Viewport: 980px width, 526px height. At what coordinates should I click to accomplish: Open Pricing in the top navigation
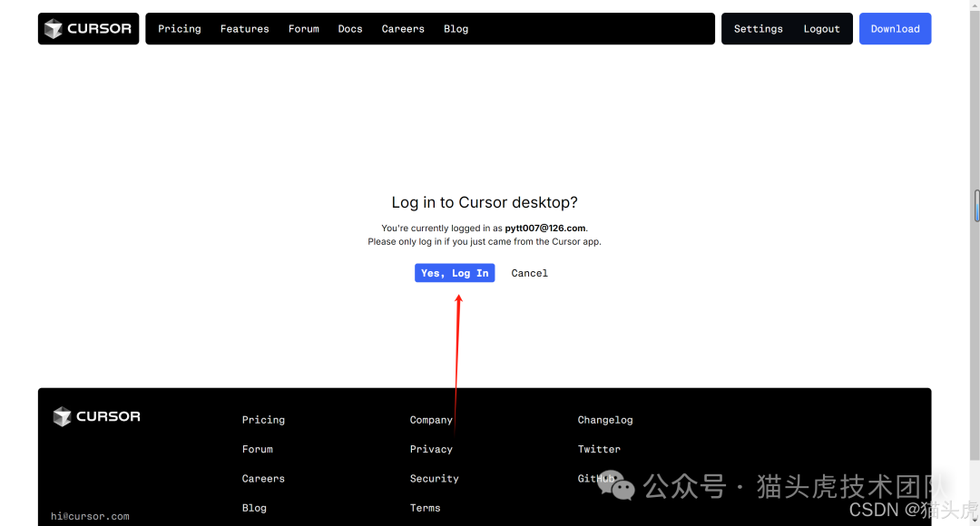point(180,29)
